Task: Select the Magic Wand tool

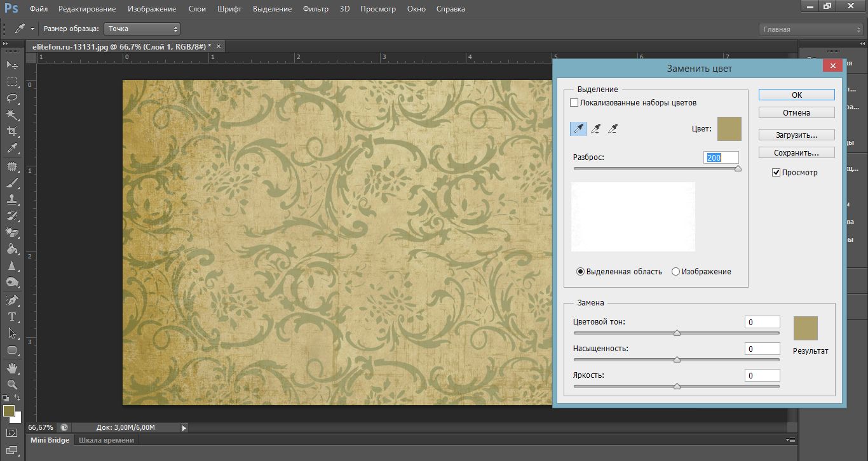Action: tap(12, 115)
